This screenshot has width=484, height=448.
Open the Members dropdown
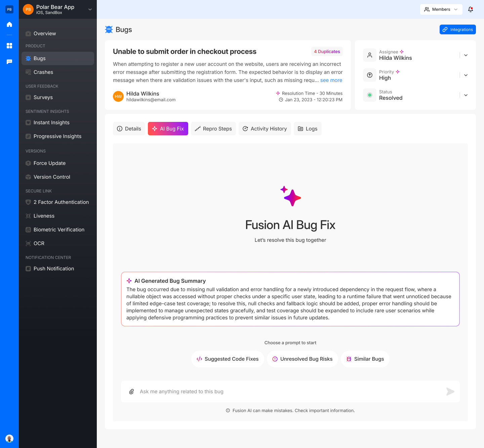pos(441,9)
